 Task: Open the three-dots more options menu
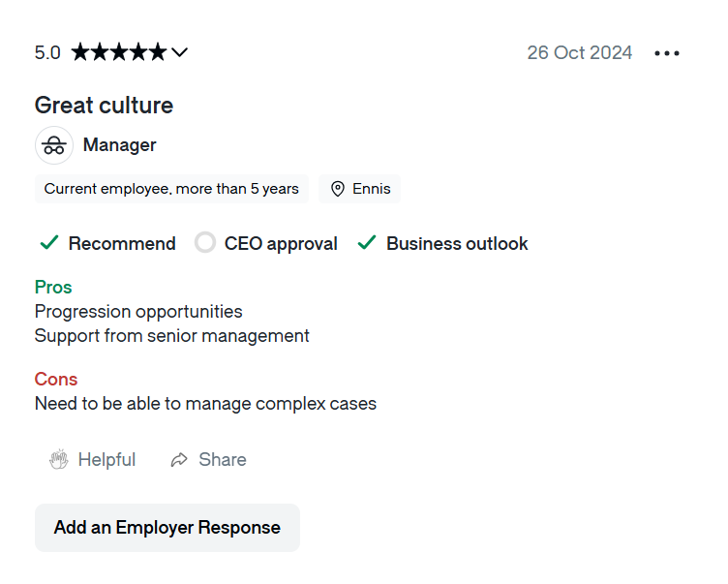tap(667, 53)
